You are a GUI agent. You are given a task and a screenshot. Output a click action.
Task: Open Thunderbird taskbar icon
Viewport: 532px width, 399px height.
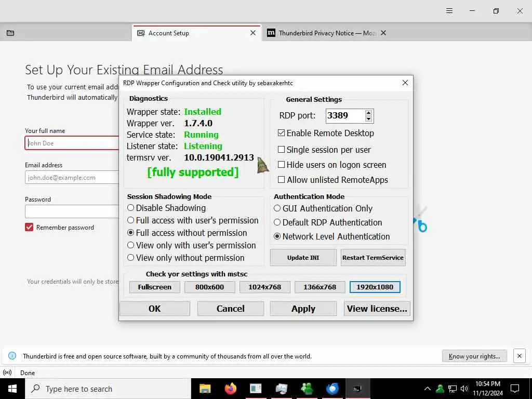332,389
